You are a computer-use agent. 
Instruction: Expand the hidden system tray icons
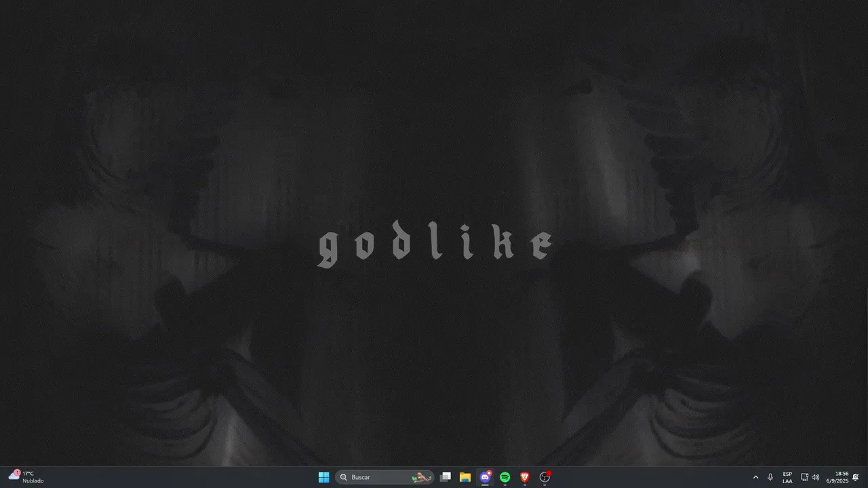coord(755,477)
